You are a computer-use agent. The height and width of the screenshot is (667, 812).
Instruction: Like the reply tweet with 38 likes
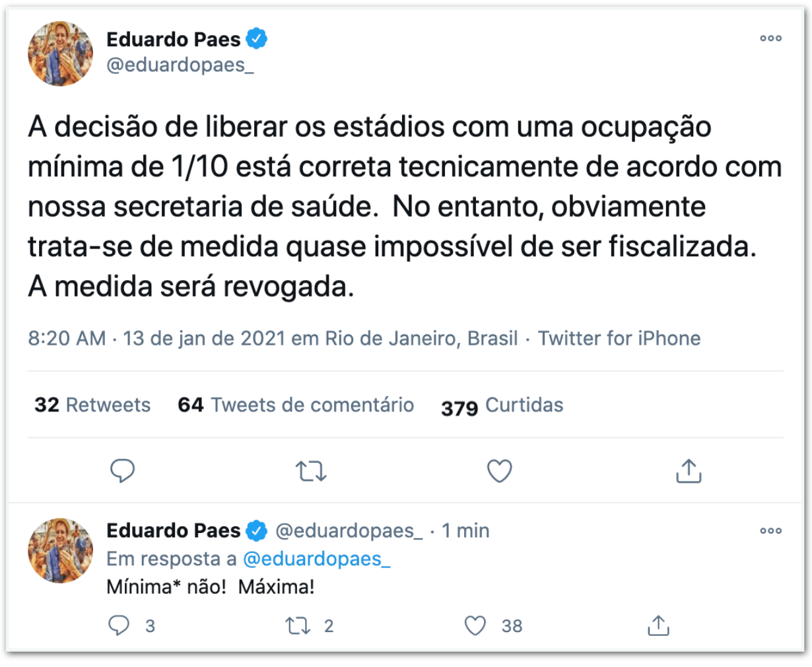coord(475,625)
